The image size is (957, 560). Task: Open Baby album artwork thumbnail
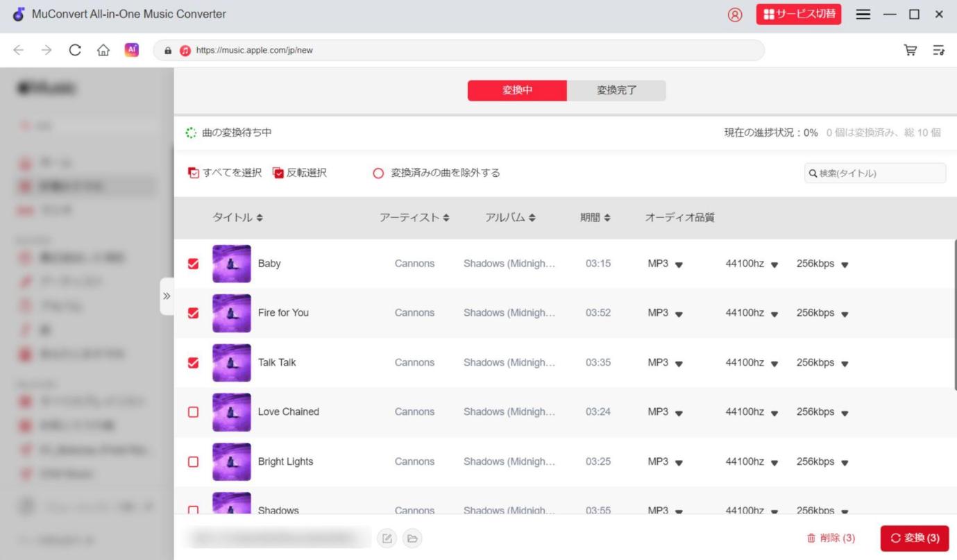click(232, 264)
